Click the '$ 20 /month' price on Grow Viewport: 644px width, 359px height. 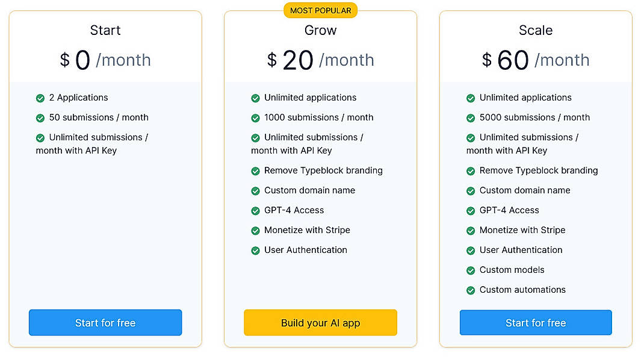click(x=321, y=60)
